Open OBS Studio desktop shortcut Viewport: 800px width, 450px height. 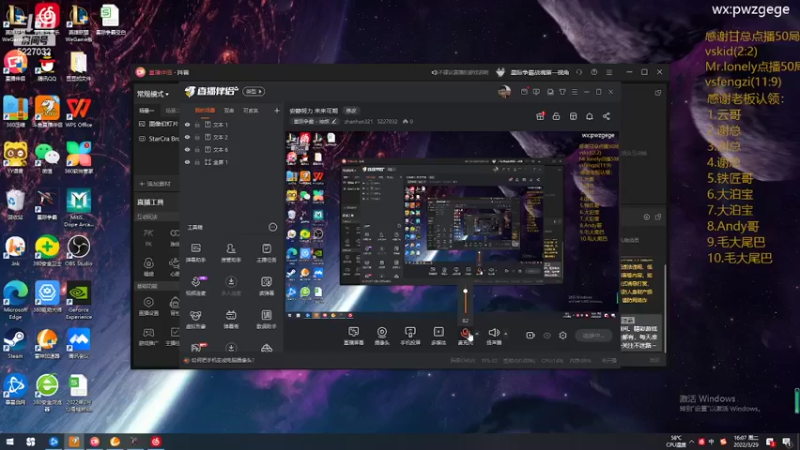point(79,251)
